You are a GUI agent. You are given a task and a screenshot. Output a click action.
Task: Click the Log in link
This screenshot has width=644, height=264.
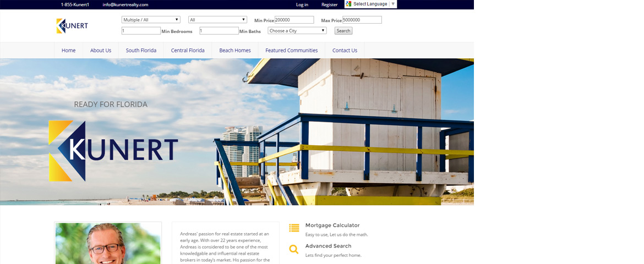[x=302, y=4]
